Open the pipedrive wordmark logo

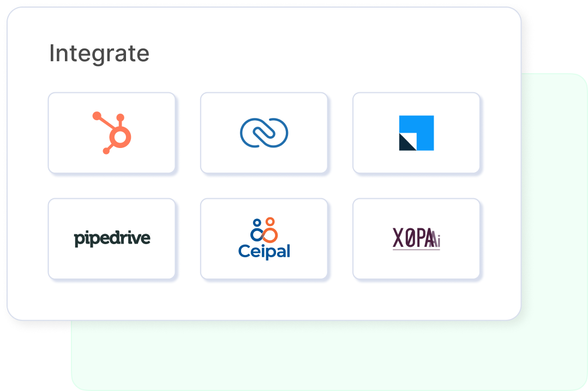click(112, 239)
